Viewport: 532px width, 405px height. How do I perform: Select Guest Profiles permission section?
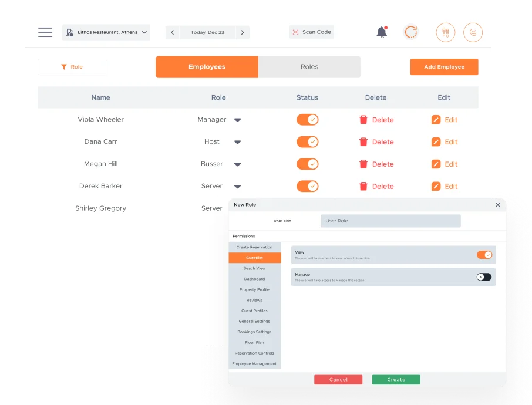click(255, 310)
